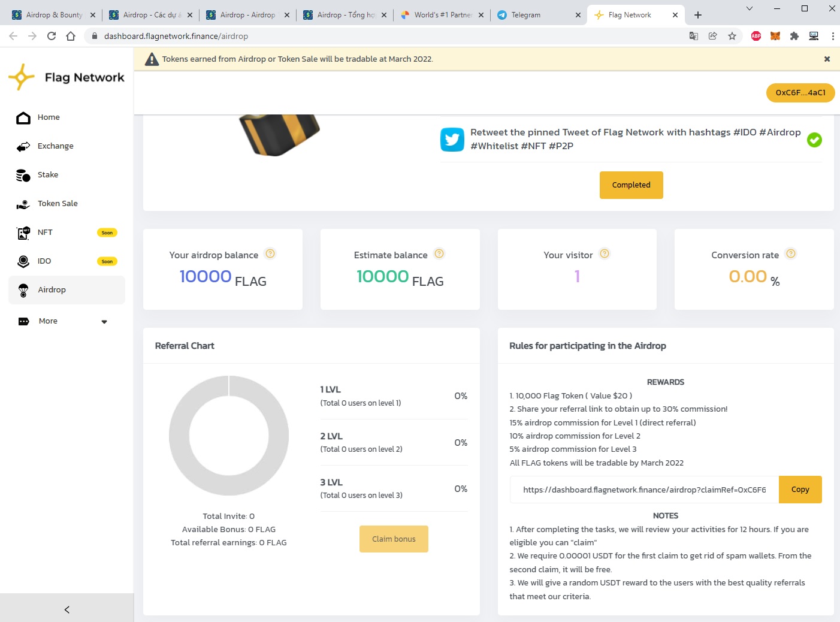Close the Airdrop & Bounty tab

tap(92, 15)
